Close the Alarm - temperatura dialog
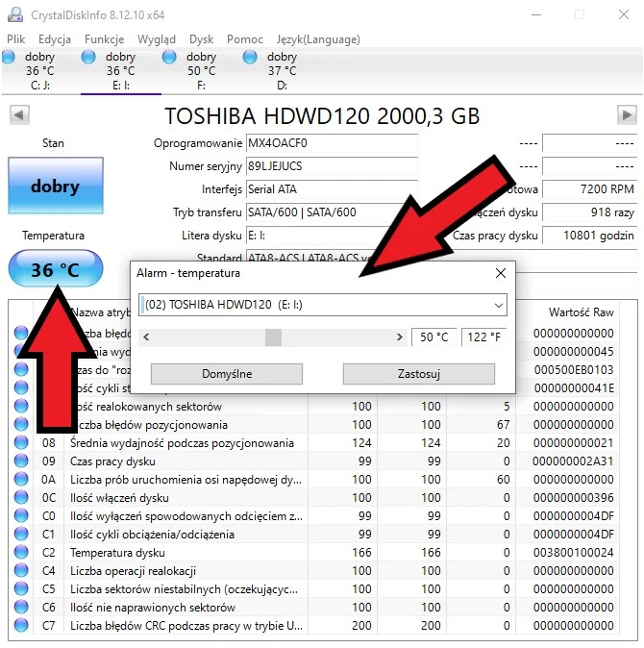Image resolution: width=644 pixels, height=648 pixels. (x=501, y=273)
